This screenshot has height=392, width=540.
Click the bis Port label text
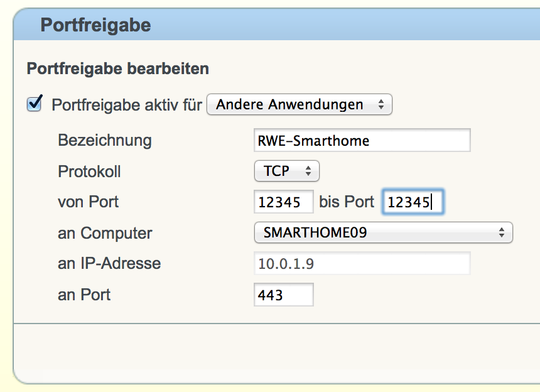pos(346,202)
